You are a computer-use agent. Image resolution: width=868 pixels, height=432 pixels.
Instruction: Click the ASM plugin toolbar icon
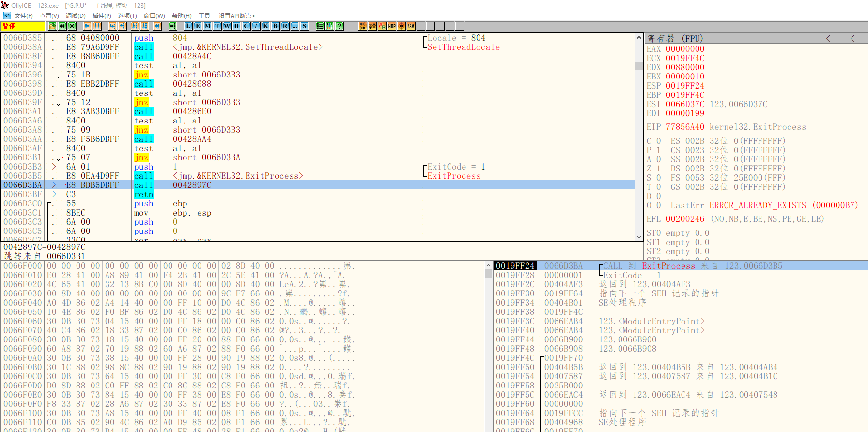pyautogui.click(x=411, y=26)
